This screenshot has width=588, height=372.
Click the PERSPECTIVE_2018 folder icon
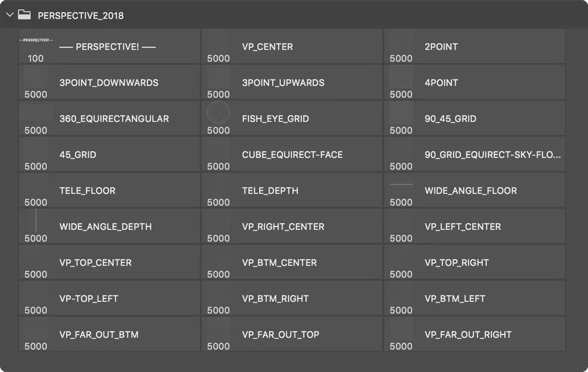click(x=25, y=15)
